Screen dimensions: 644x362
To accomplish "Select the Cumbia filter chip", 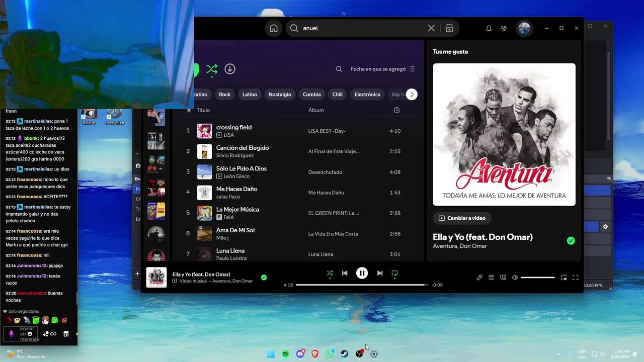I will click(x=312, y=95).
